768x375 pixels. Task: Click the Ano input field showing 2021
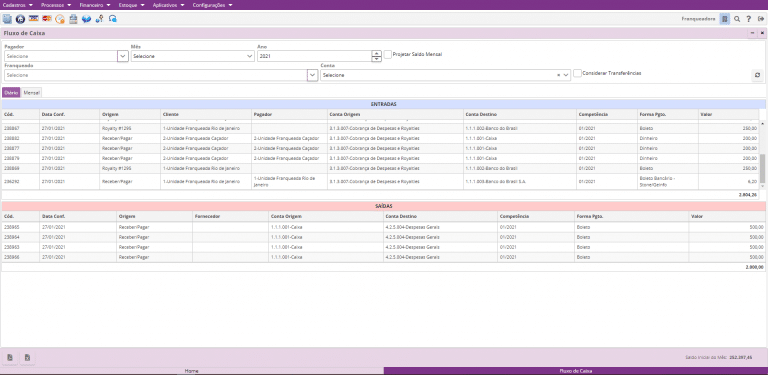point(314,56)
